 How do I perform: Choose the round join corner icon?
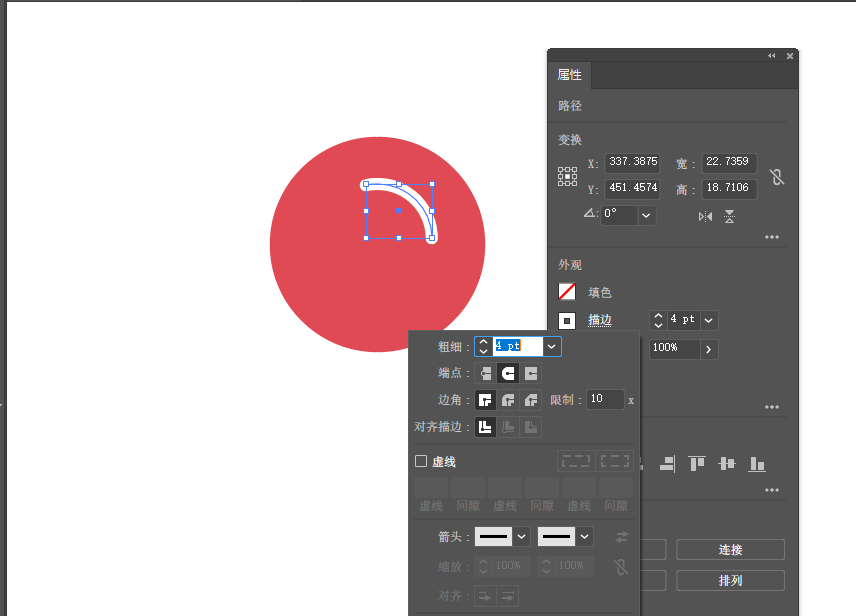[508, 400]
